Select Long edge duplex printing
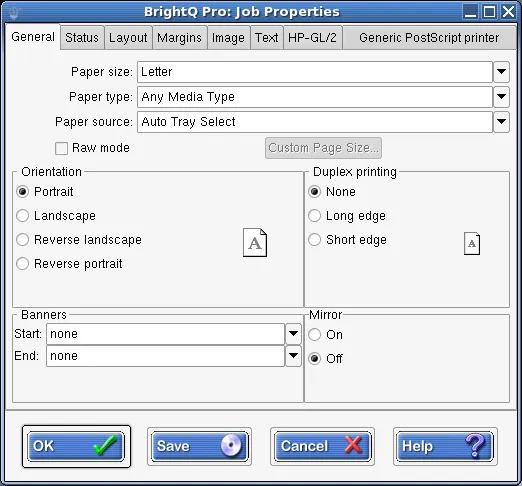The image size is (522, 486). coord(314,216)
